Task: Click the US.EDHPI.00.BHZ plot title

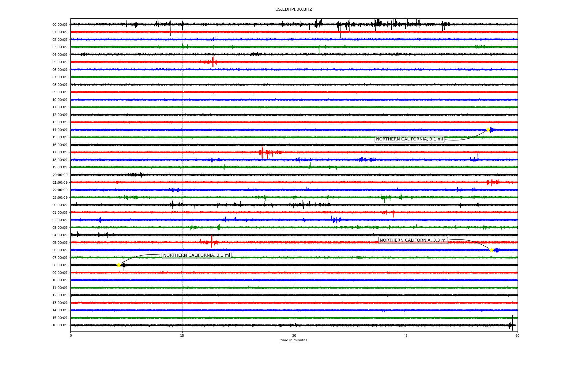Action: pyautogui.click(x=293, y=10)
